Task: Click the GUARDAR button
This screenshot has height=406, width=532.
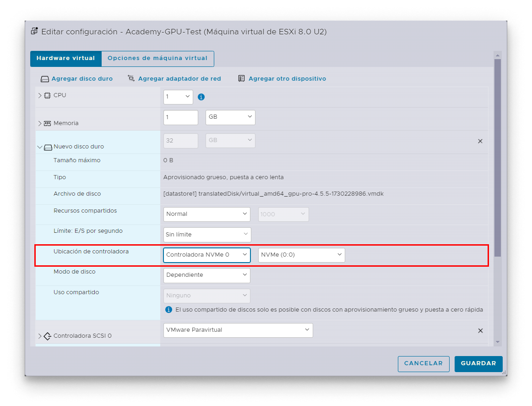Action: click(x=478, y=363)
